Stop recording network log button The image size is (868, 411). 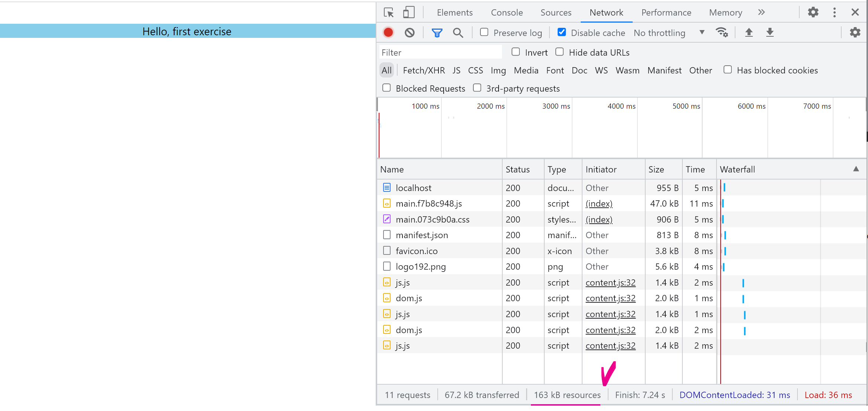[x=388, y=33]
